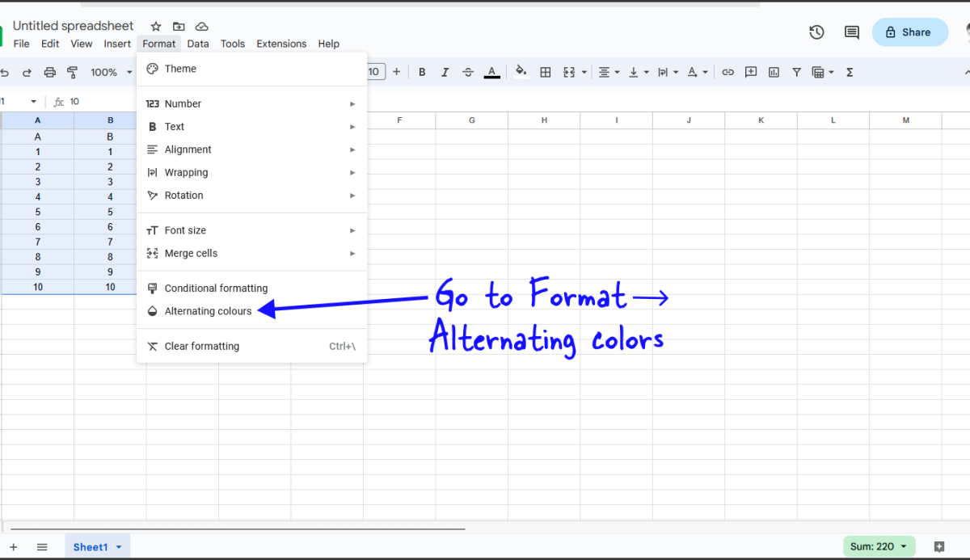Insert a link using the link icon
The width and height of the screenshot is (970, 560).
tap(727, 72)
